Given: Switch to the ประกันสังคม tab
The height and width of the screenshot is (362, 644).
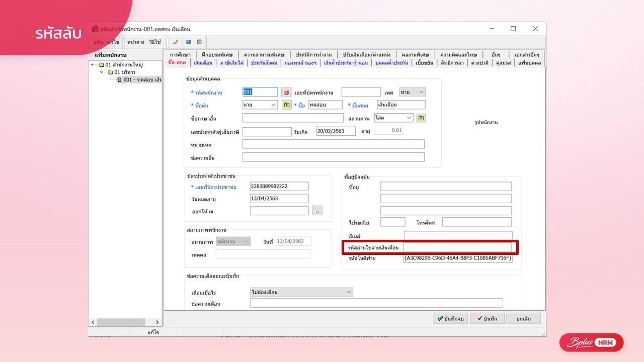Looking at the screenshot, I should coord(264,63).
